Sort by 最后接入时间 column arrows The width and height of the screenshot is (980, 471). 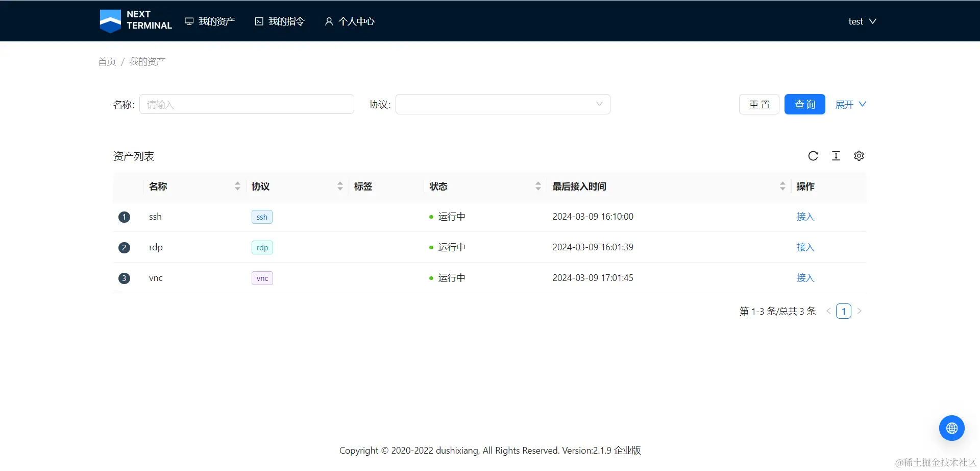[782, 186]
